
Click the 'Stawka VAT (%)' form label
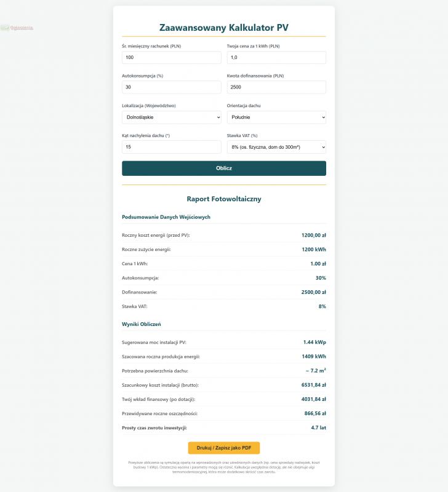tap(242, 135)
